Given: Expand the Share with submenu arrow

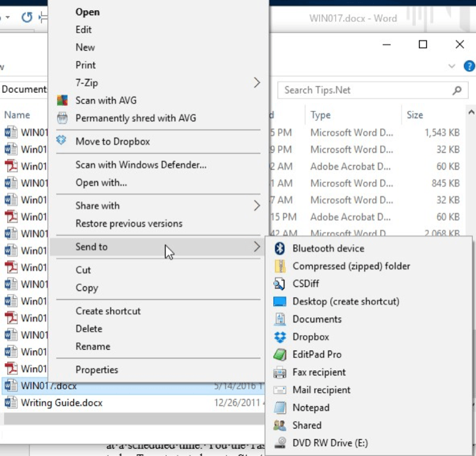Looking at the screenshot, I should click(257, 205).
